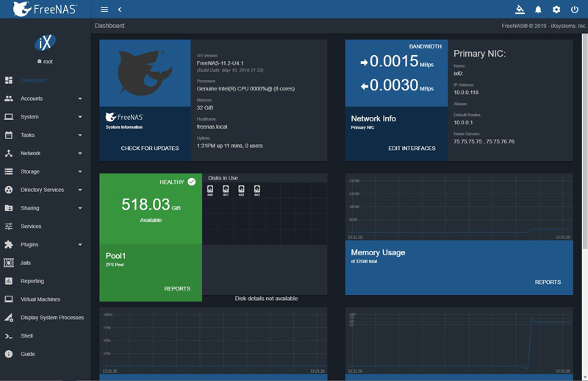
Task: Click the da0 disk icon
Action: [x=210, y=190]
